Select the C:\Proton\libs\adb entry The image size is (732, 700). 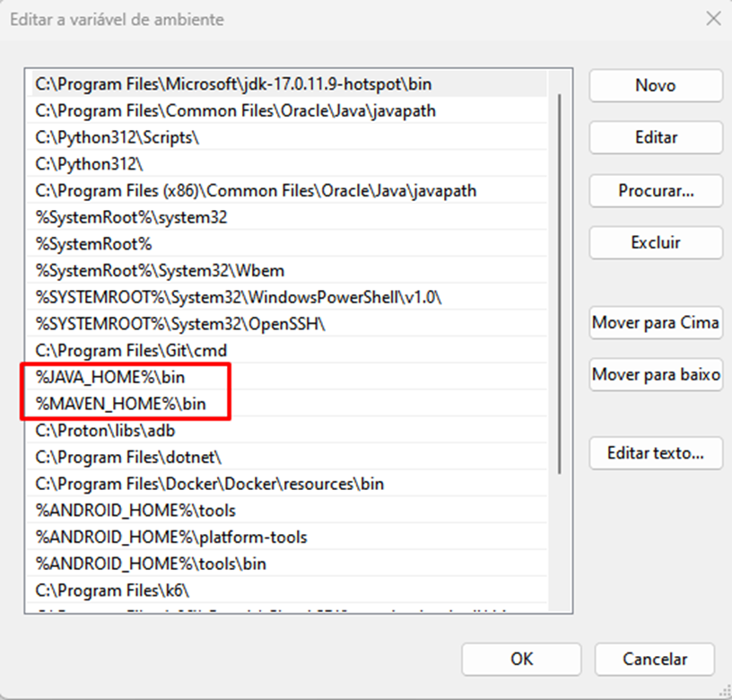(287, 430)
